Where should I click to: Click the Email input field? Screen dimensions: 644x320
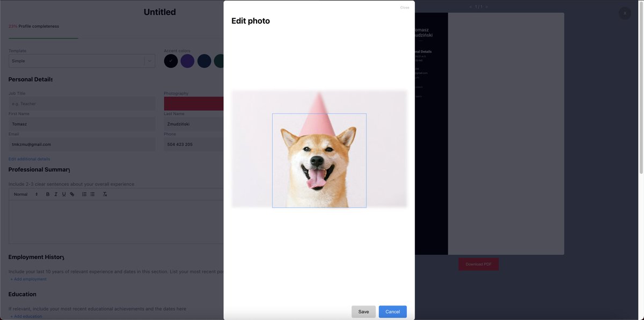click(x=80, y=144)
